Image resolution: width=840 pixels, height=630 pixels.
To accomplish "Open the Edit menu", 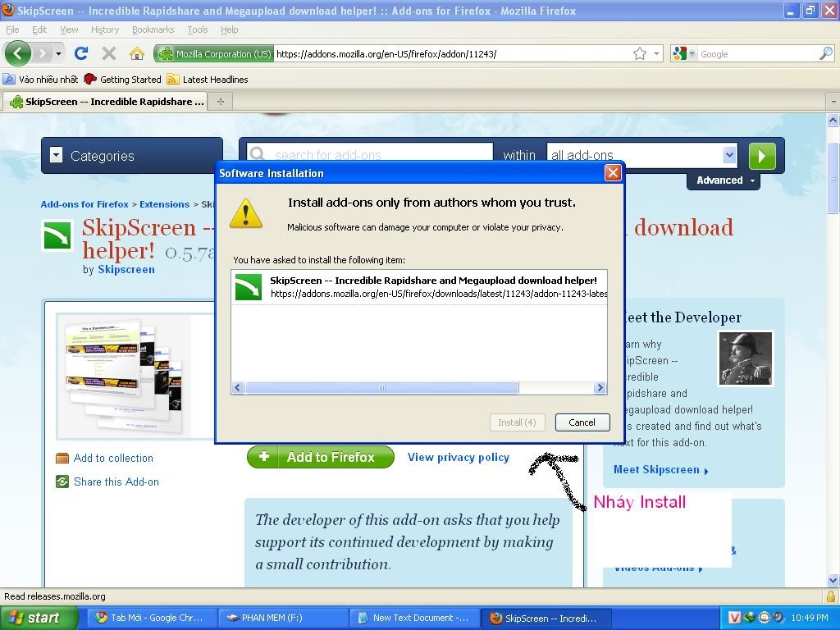I will 39,30.
